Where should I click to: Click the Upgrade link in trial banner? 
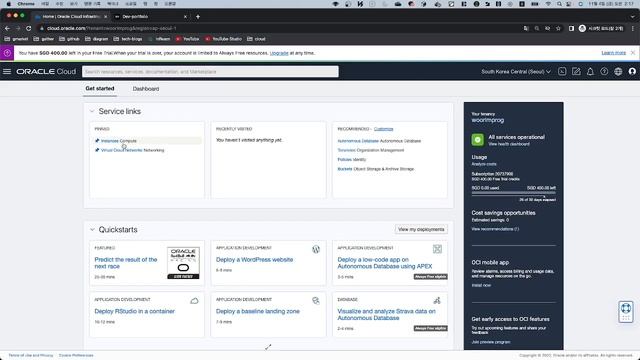click(x=279, y=53)
